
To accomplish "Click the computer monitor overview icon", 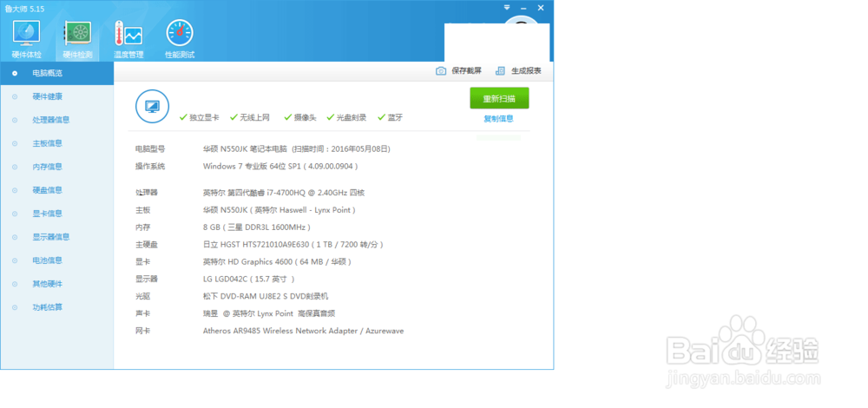I will pos(152,106).
